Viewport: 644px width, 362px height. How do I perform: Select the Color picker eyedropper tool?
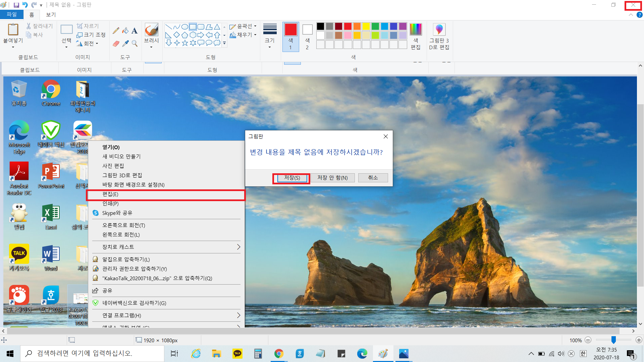(x=125, y=44)
